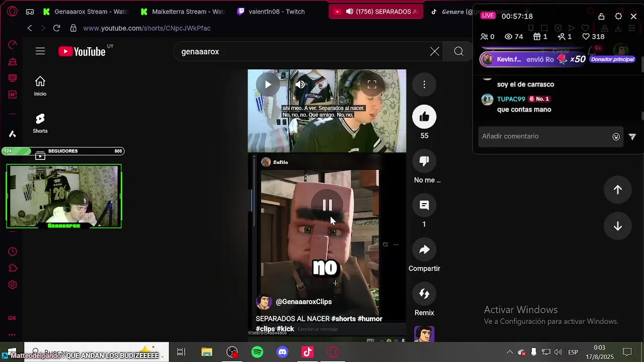The width and height of the screenshot is (644, 362).
Task: Open File Explorer from the taskbar
Action: pos(207,352)
